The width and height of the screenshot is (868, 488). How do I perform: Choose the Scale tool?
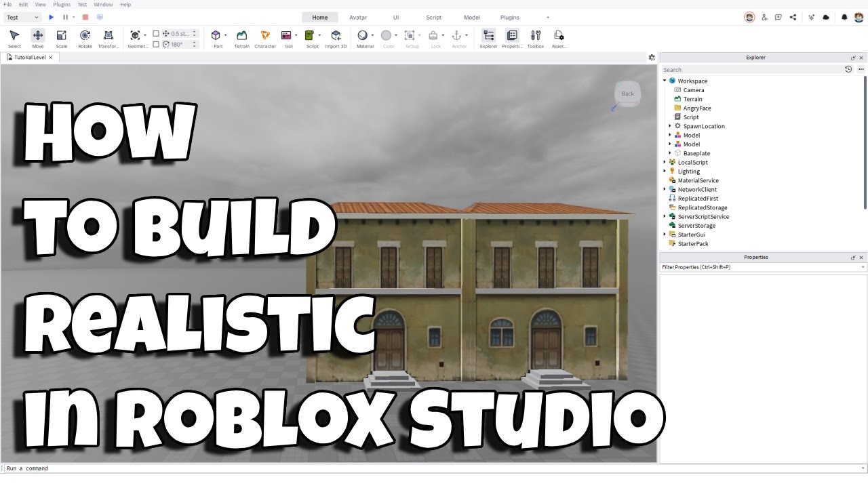click(61, 38)
